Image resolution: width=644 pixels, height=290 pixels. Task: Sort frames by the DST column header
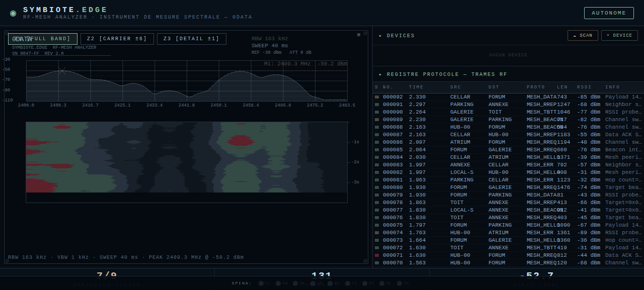[x=494, y=87]
